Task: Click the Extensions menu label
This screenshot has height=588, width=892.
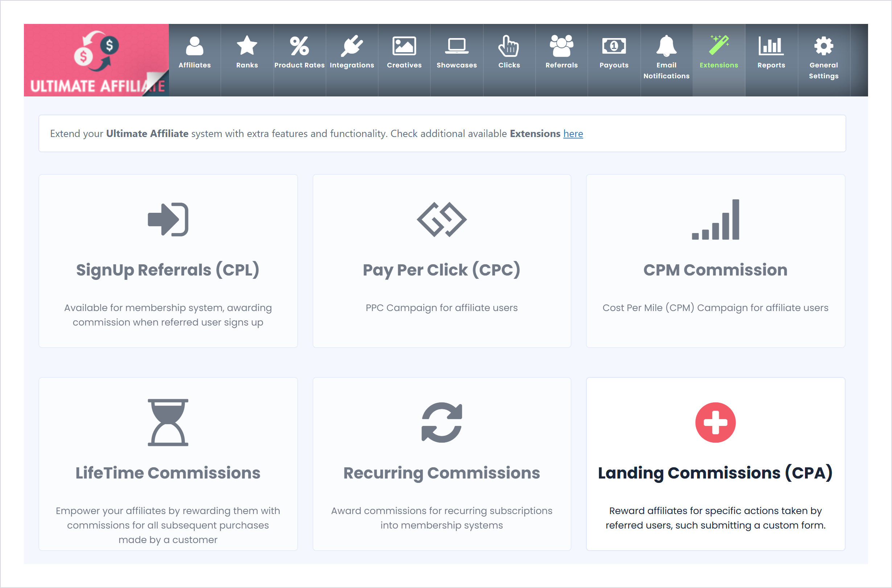Action: click(719, 65)
